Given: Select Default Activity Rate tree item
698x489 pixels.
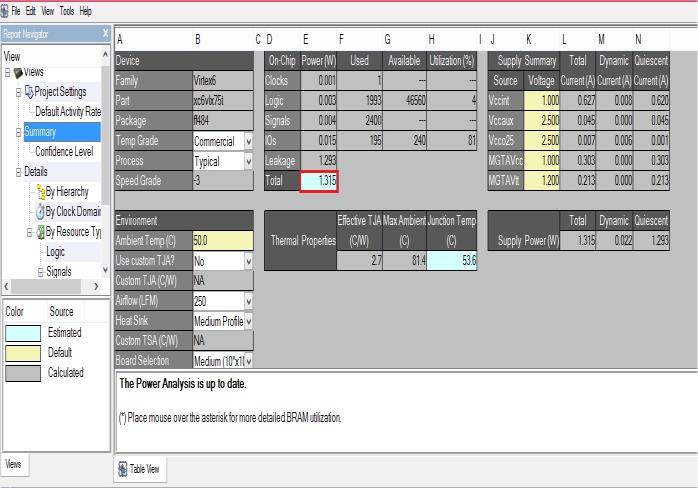Looking at the screenshot, I should [x=68, y=112].
